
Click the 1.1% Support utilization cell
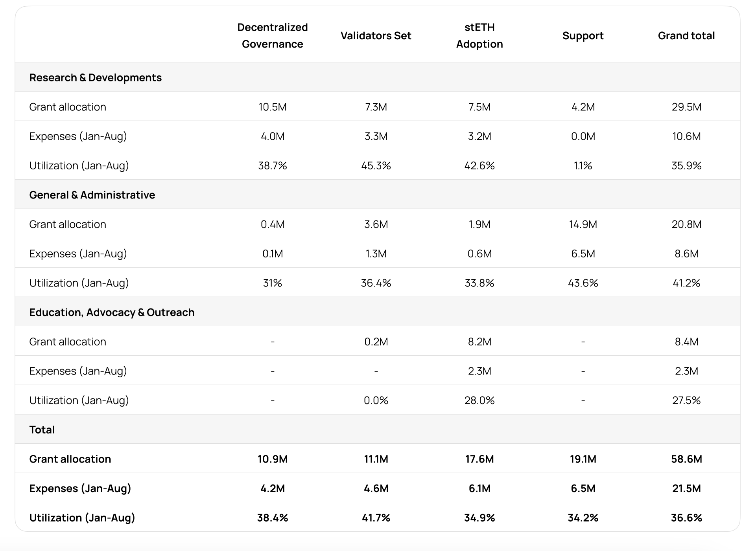[x=583, y=165]
